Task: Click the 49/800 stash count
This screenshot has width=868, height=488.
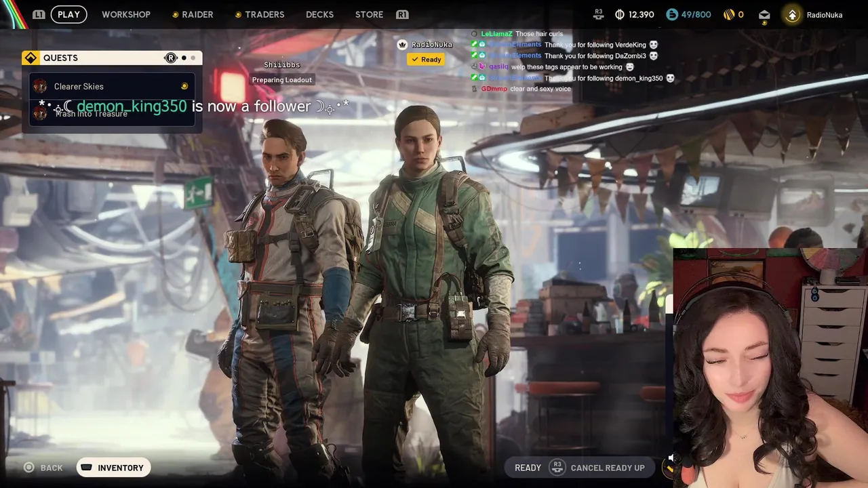Action: 695,14
